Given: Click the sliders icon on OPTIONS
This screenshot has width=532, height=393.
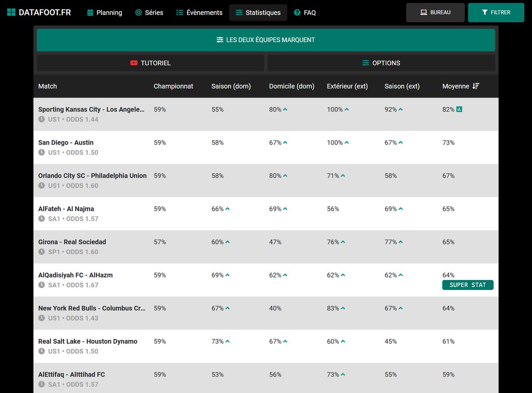Looking at the screenshot, I should coord(366,63).
